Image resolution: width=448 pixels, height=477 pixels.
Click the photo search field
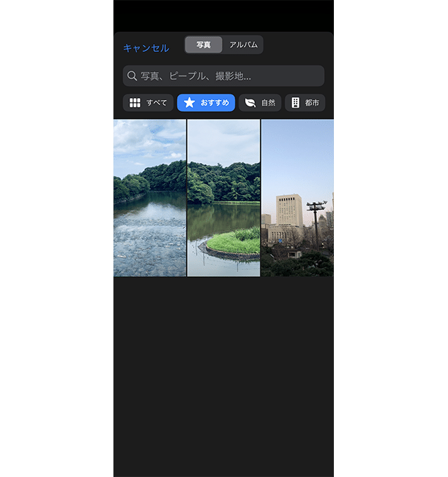(x=224, y=76)
